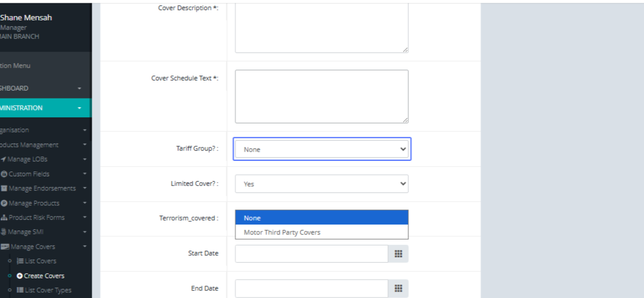Click the Manage Endorsements icon
The height and width of the screenshot is (298, 644).
(x=4, y=189)
